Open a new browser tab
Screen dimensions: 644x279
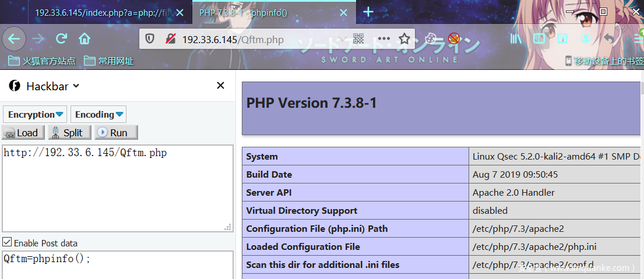368,12
